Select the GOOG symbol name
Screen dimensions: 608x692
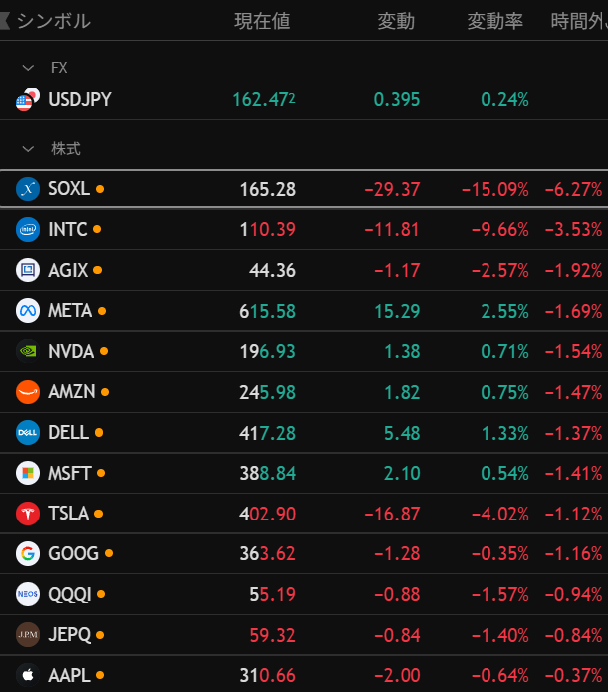coord(74,553)
